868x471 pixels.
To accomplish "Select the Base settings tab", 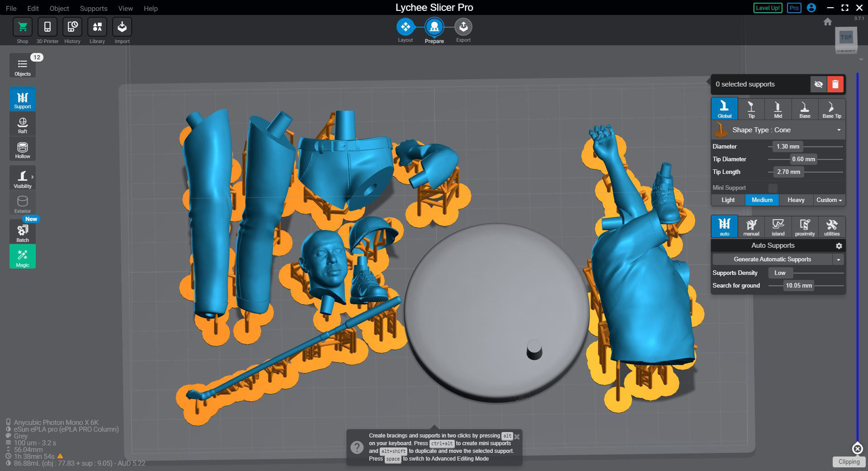I will click(x=805, y=109).
